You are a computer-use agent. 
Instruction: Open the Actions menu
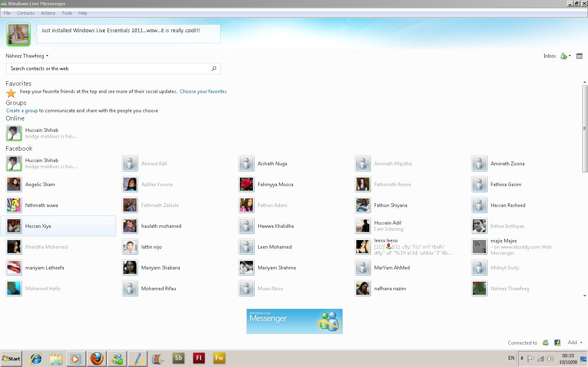point(48,13)
